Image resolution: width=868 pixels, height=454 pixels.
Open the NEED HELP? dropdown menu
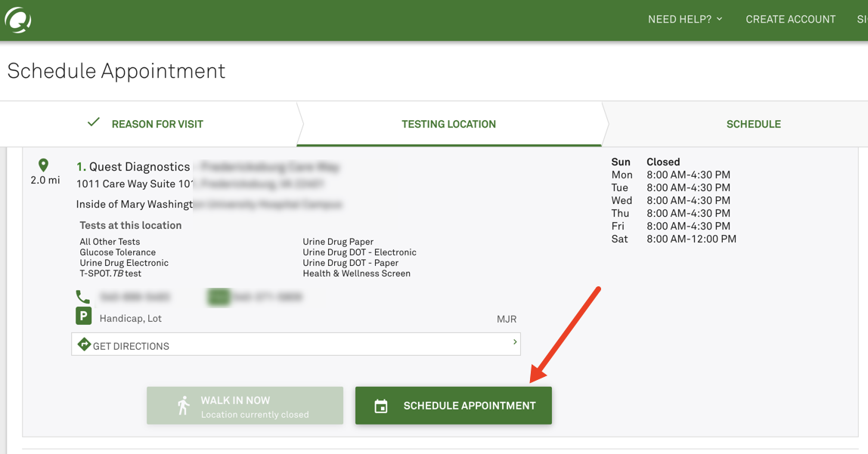tap(685, 19)
